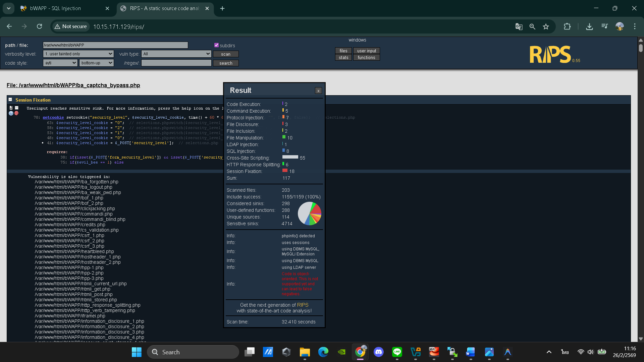Screen dimensions: 644x362
Task: Open browser extensions puzzle icon
Action: tap(567, 26)
